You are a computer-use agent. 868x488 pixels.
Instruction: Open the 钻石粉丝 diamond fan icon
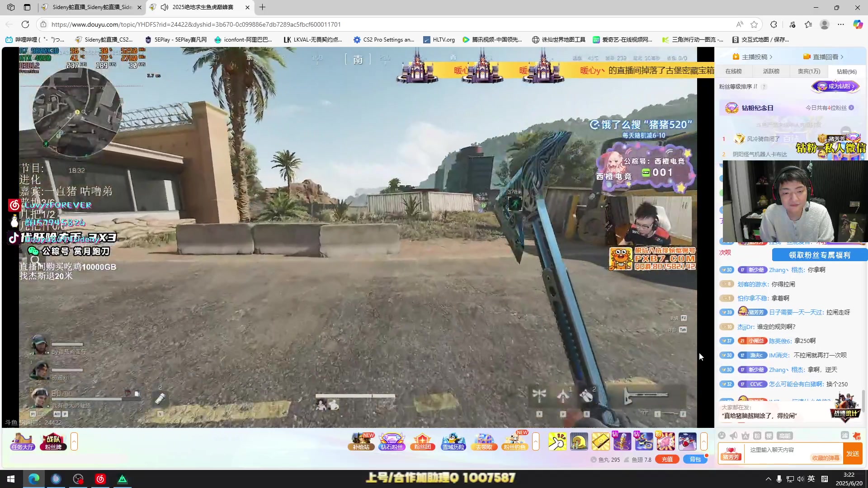pyautogui.click(x=392, y=441)
